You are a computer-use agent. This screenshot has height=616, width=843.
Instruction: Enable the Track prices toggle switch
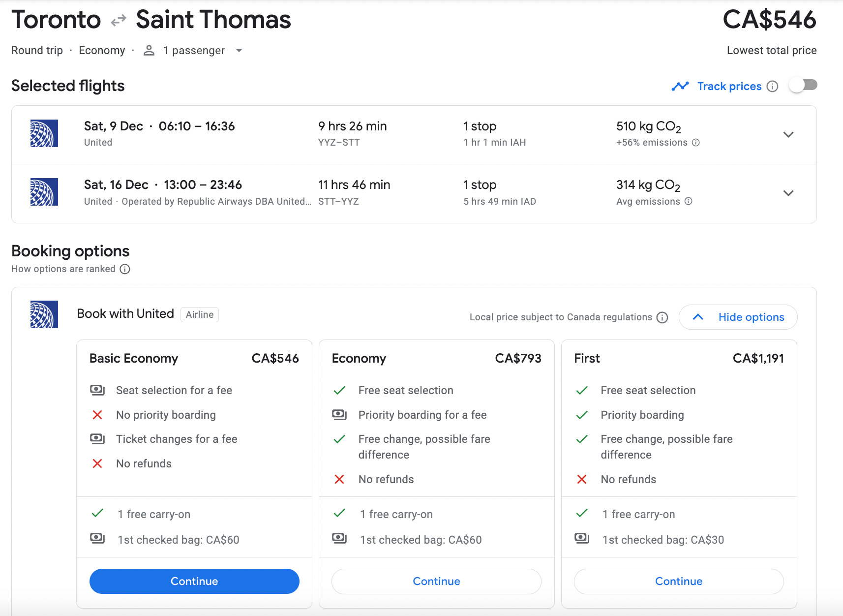[x=803, y=85]
